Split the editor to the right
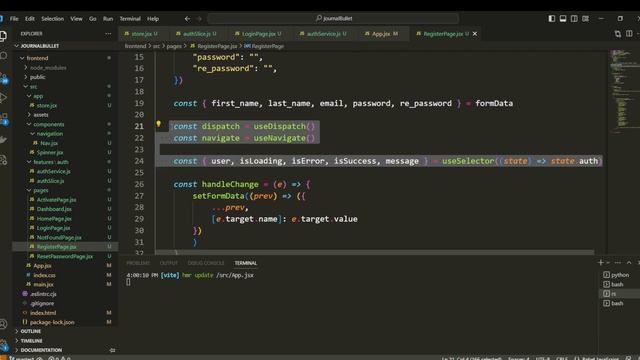This screenshot has height=360, width=640. (629, 34)
